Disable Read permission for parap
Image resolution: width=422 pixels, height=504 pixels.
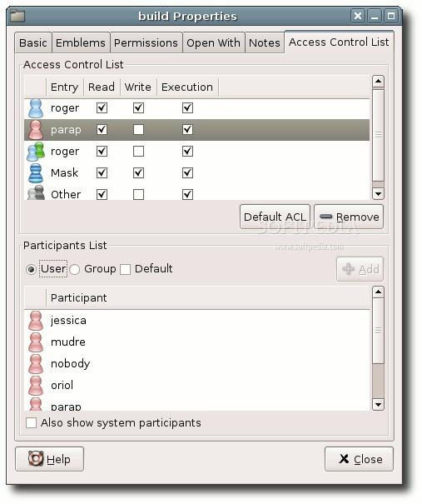(102, 129)
